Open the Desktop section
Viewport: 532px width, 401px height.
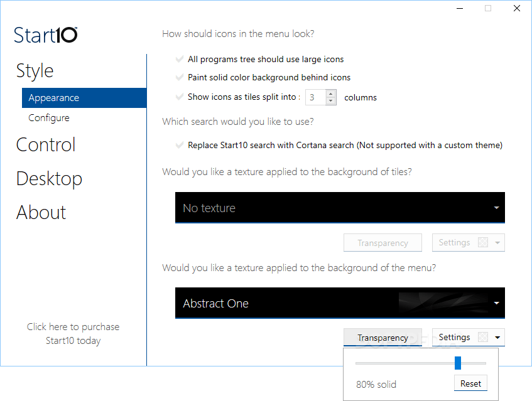tap(49, 179)
